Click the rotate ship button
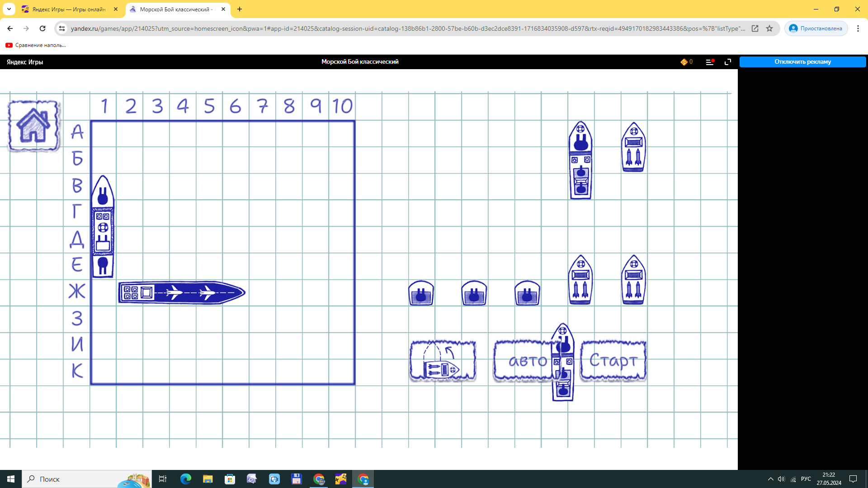 click(443, 361)
